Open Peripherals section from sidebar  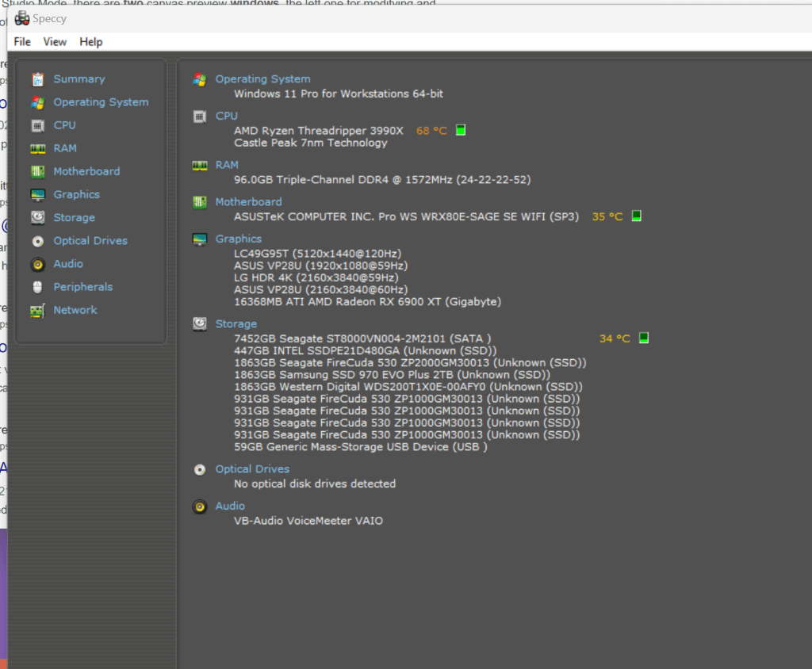pos(82,287)
